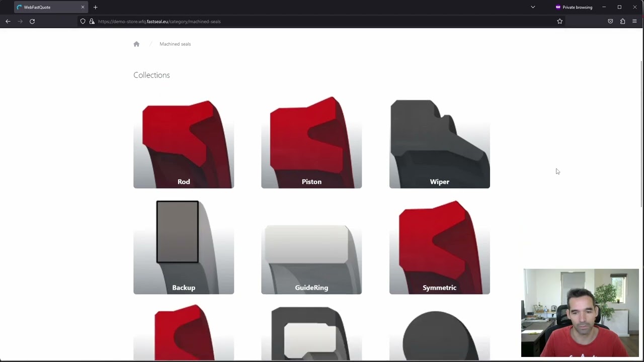644x362 pixels.
Task: Click the Machined seals breadcrumb
Action: 175,44
